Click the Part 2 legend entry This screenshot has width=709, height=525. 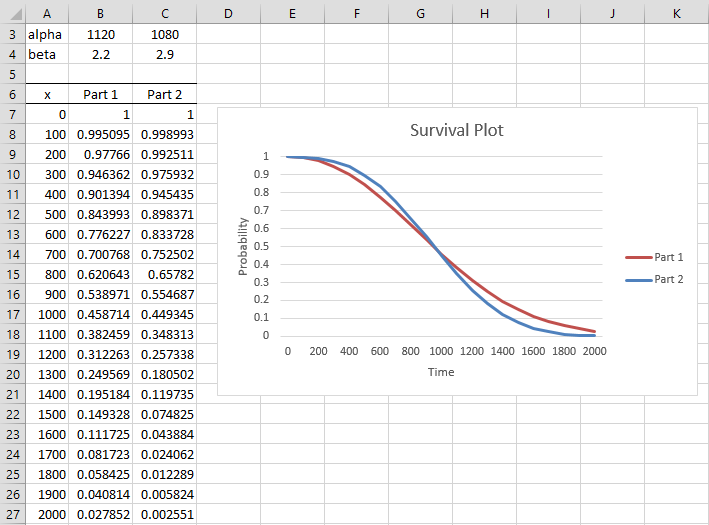(x=669, y=279)
